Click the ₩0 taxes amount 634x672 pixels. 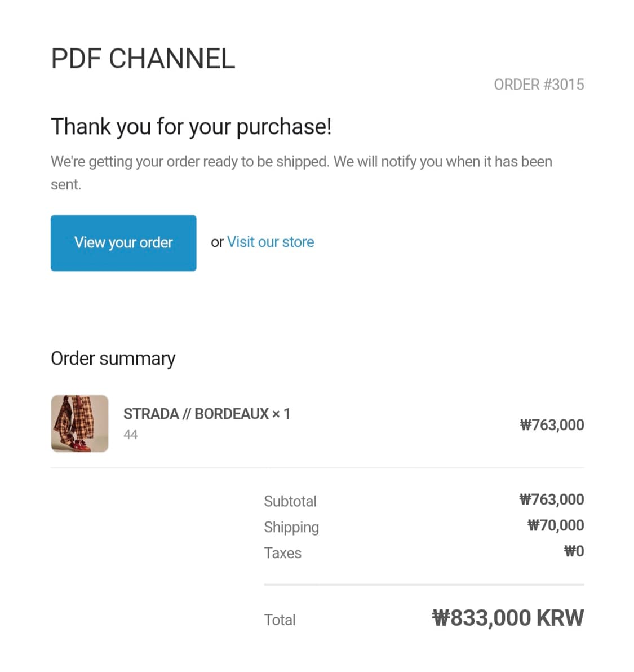tap(574, 551)
